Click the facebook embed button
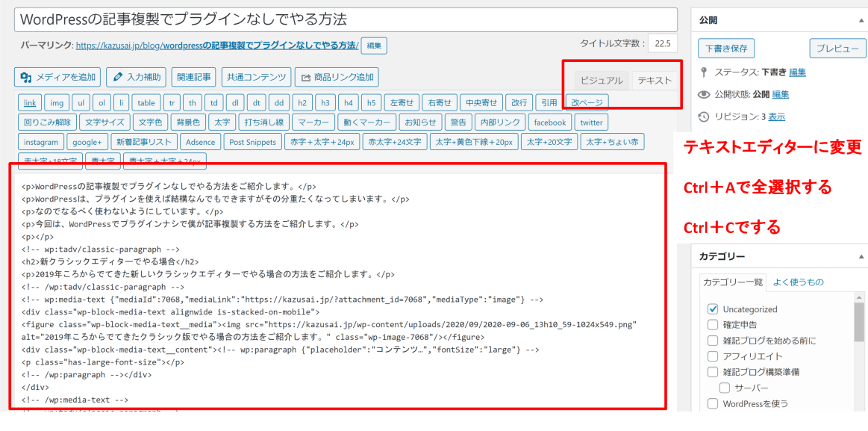The height and width of the screenshot is (431, 868). (x=550, y=123)
